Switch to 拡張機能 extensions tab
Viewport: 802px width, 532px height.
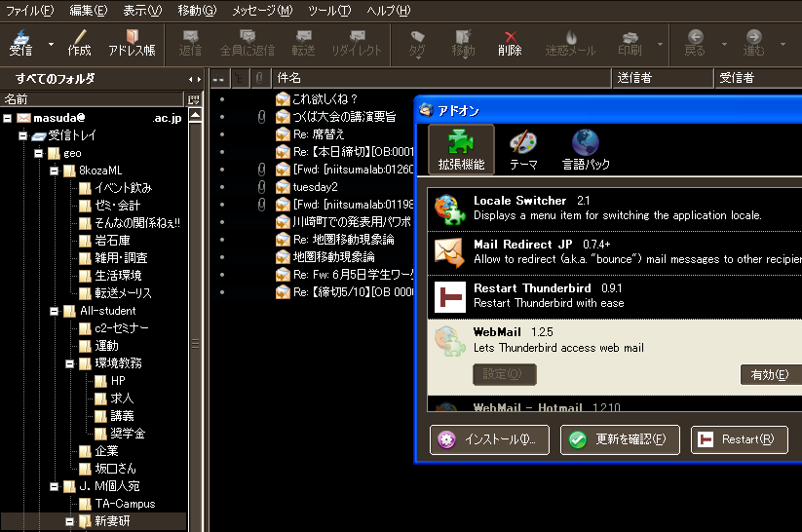coord(461,149)
